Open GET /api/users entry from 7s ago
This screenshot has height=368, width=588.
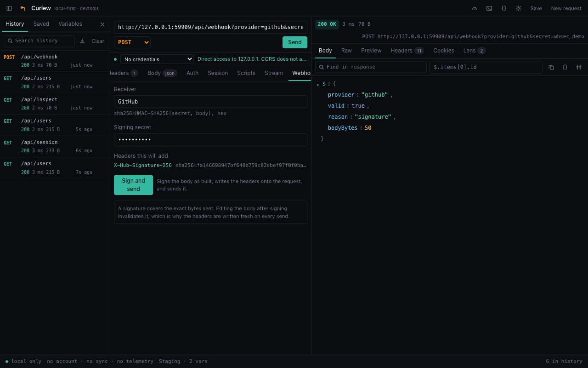pyautogui.click(x=55, y=168)
